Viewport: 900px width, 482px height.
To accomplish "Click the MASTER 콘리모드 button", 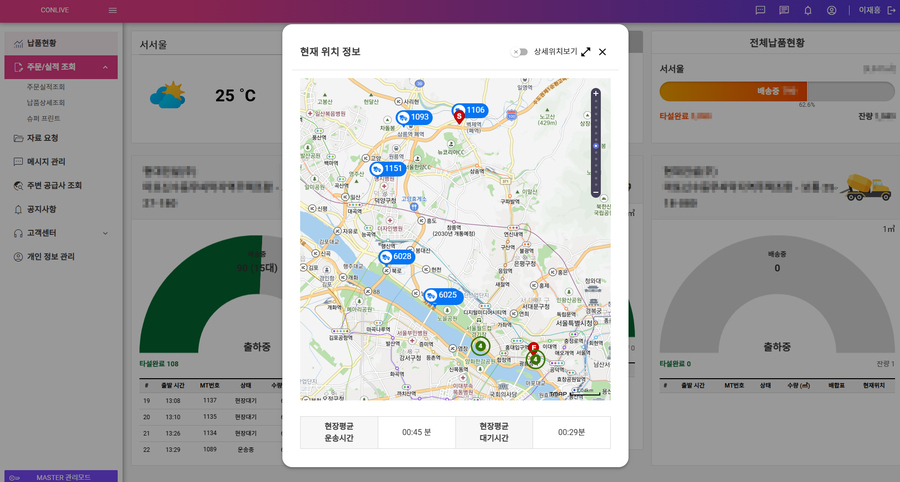I will click(61, 476).
